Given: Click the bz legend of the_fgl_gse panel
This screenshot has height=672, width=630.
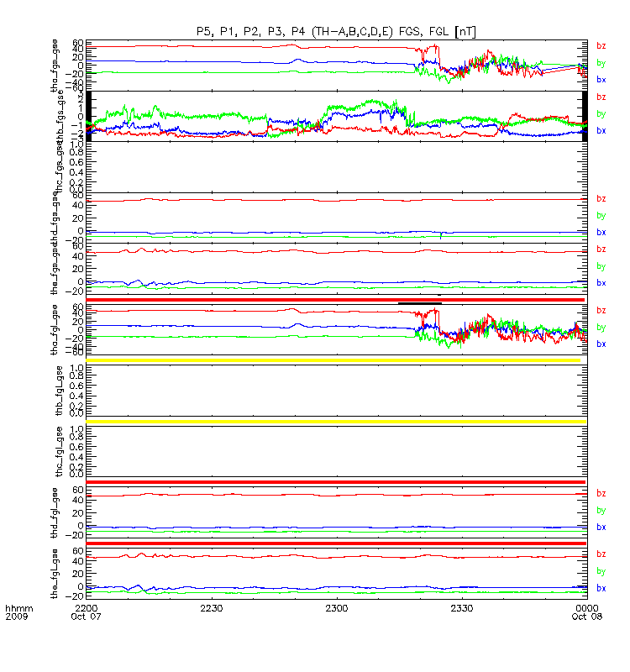Looking at the screenshot, I should (601, 554).
